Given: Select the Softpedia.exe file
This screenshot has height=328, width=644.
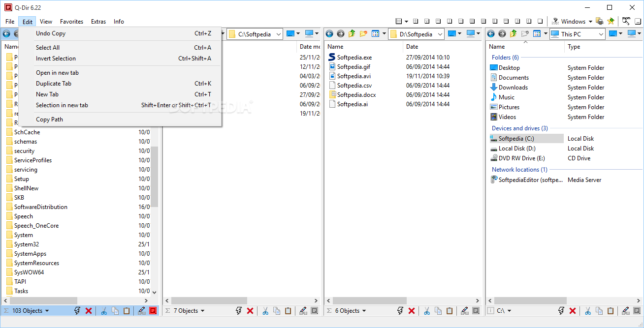Looking at the screenshot, I should pyautogui.click(x=354, y=58).
